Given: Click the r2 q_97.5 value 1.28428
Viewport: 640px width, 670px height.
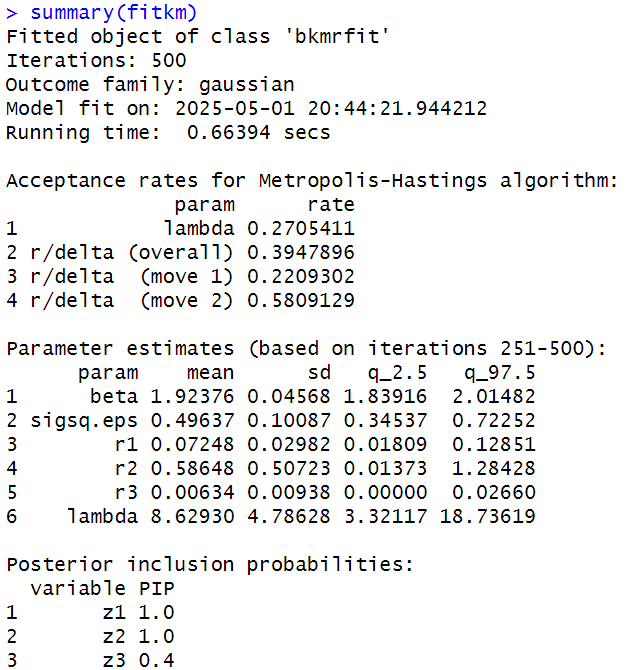Looking at the screenshot, I should (x=493, y=468).
